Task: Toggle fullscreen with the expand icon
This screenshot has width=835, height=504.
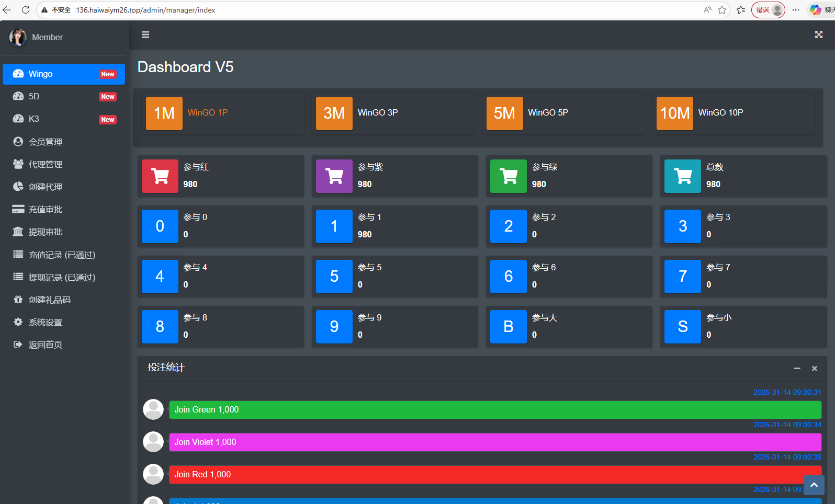Action: [x=818, y=35]
